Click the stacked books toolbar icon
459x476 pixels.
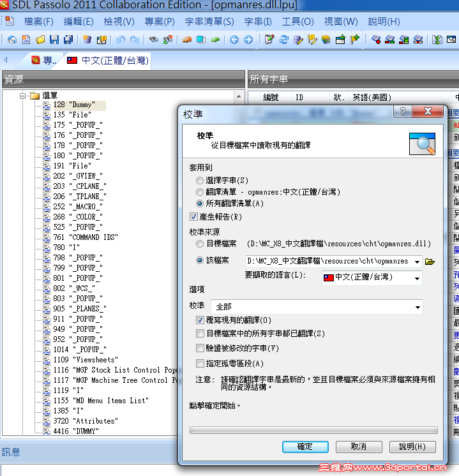tap(326, 40)
